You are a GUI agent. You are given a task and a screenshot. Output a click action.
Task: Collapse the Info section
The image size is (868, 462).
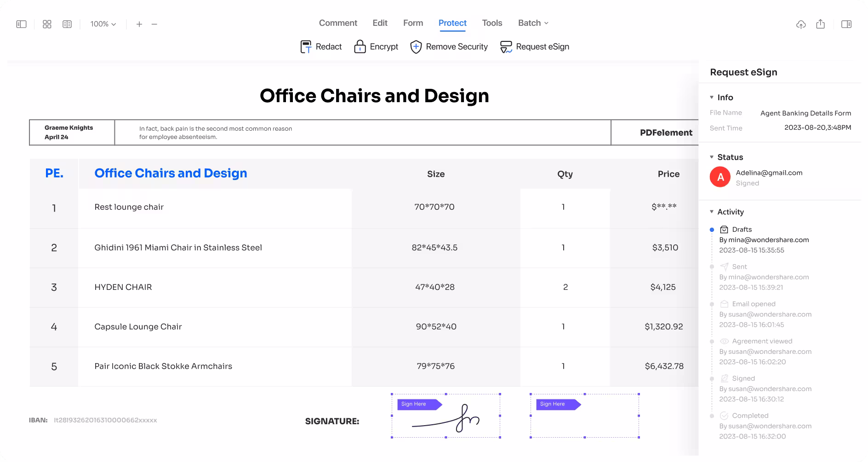pos(712,97)
